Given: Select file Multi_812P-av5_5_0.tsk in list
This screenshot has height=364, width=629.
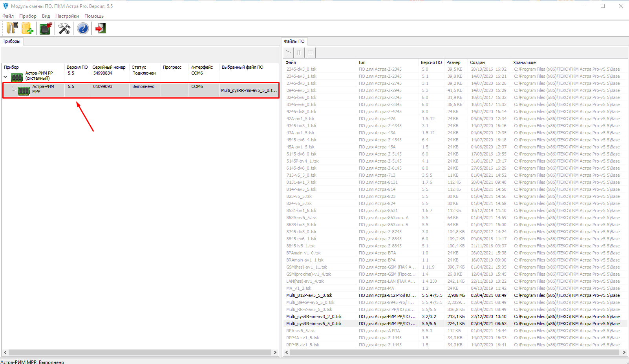Looking at the screenshot, I should click(x=309, y=295).
